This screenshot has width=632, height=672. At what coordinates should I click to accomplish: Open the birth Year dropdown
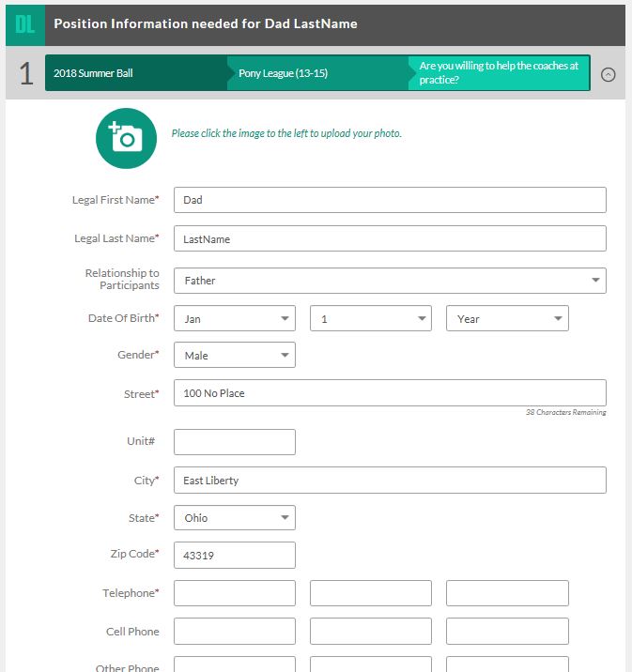[x=507, y=318]
